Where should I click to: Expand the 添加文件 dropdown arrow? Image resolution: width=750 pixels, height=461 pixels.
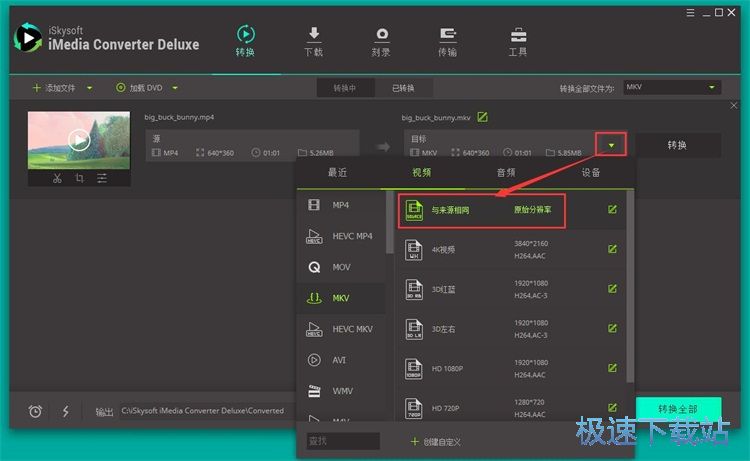point(89,88)
